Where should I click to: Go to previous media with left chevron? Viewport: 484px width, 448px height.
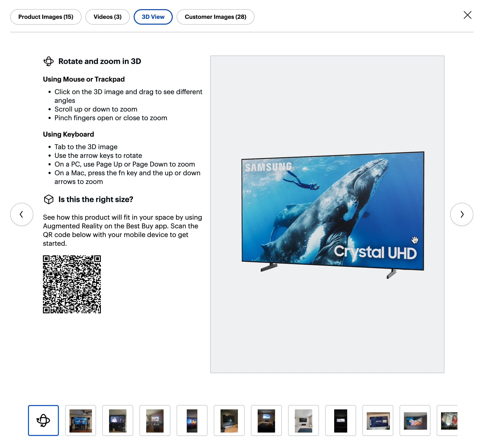21,214
